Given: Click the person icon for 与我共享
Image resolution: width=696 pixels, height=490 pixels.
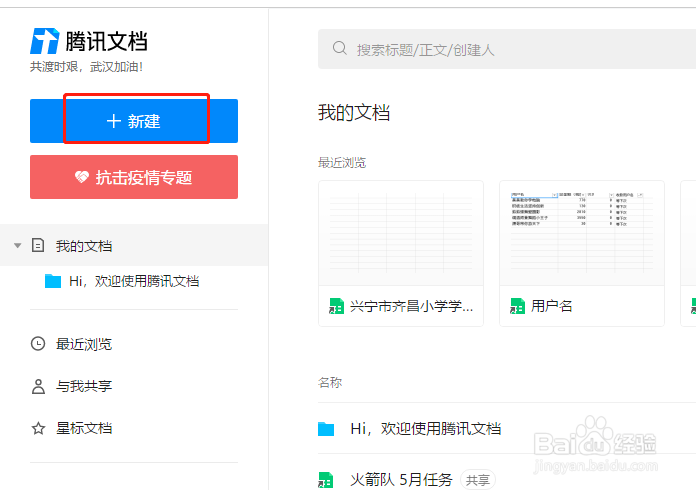Looking at the screenshot, I should click(x=38, y=386).
